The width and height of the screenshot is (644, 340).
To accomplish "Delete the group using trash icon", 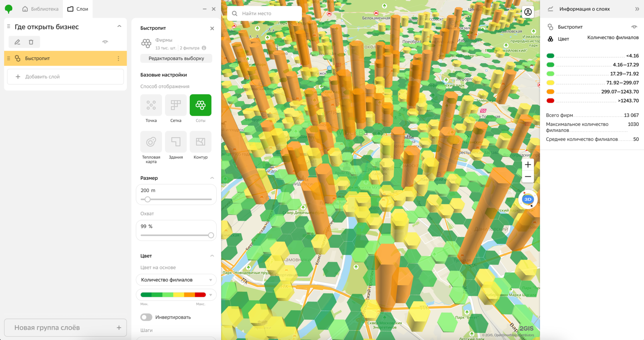I will click(x=31, y=42).
